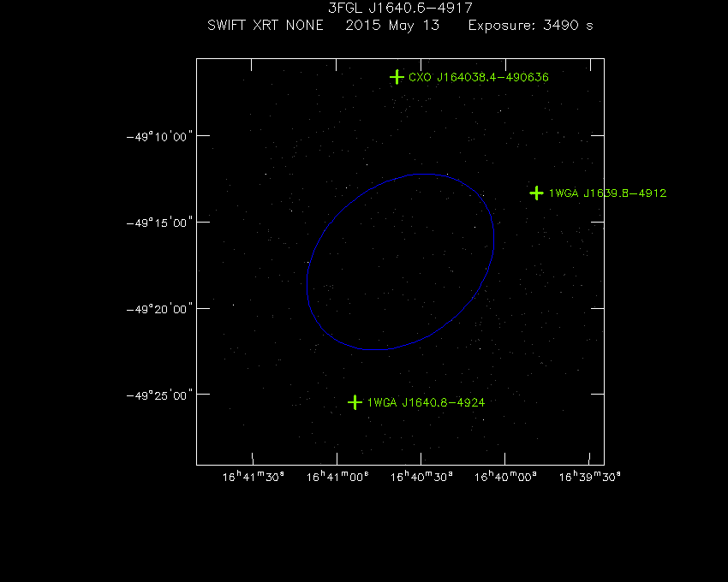Click the 16h41m00s right ascension label
The image size is (728, 582).
pyautogui.click(x=337, y=477)
